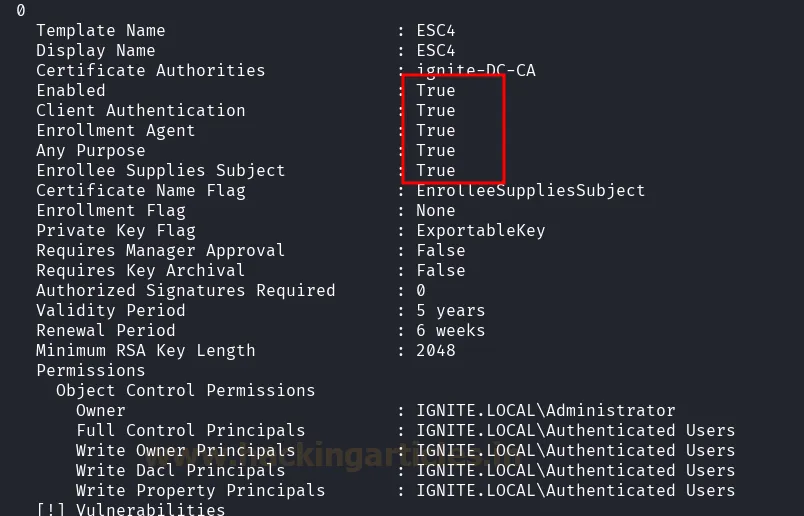
Task: Click the Full Control Principals label
Action: point(190,430)
